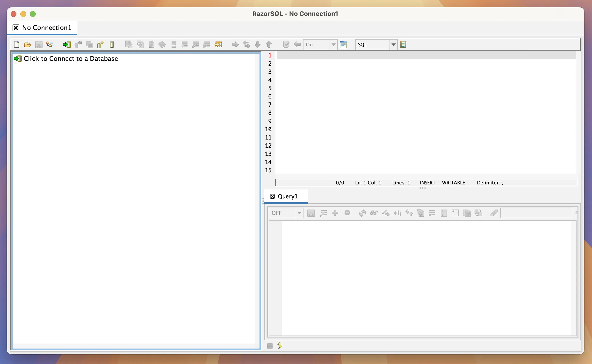Open the SQL language dropdown
This screenshot has width=592, height=364.
click(376, 44)
